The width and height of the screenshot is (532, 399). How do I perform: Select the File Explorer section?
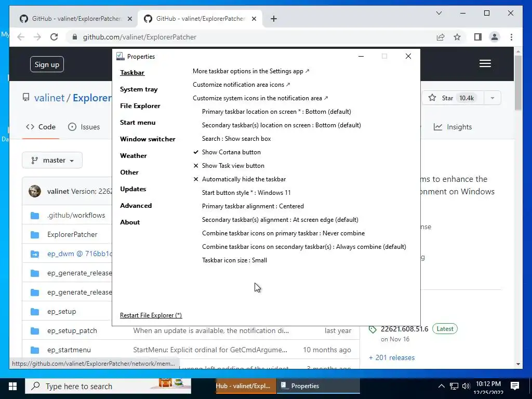pyautogui.click(x=140, y=106)
